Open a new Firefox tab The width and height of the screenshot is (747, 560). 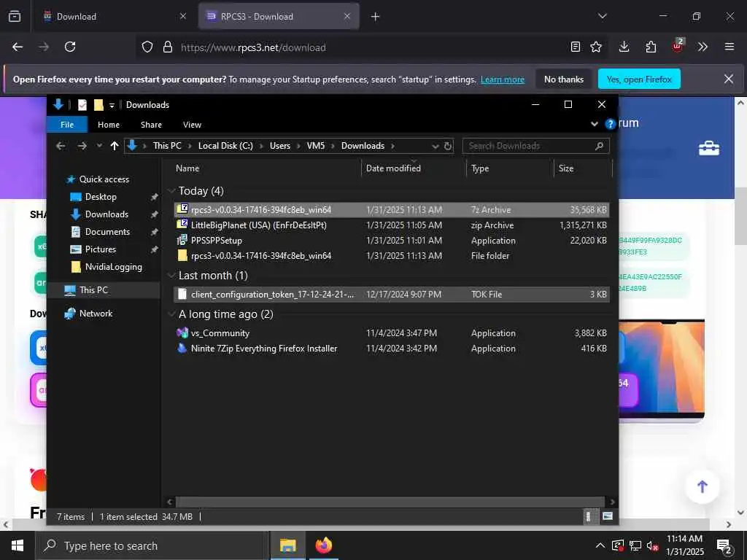point(376,17)
